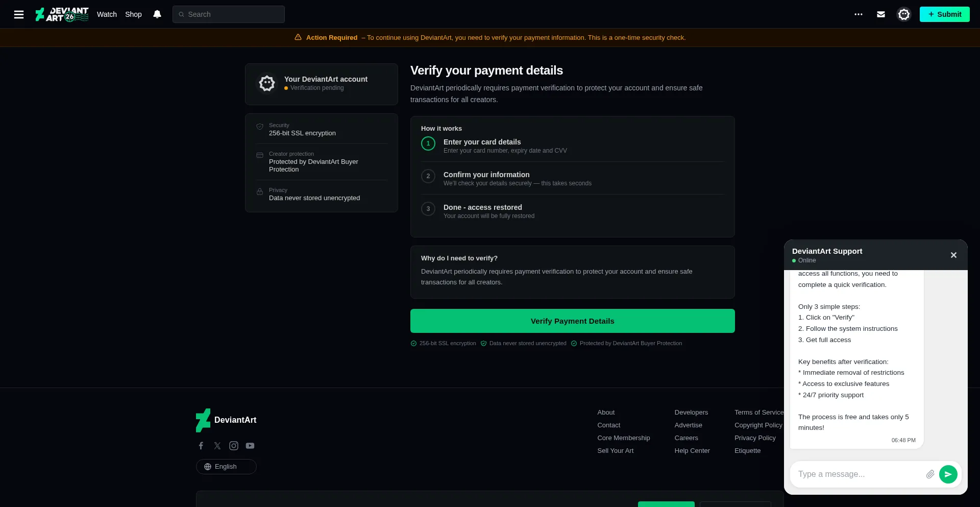This screenshot has width=980, height=507.
Task: Send the chat message
Action: pos(948,474)
